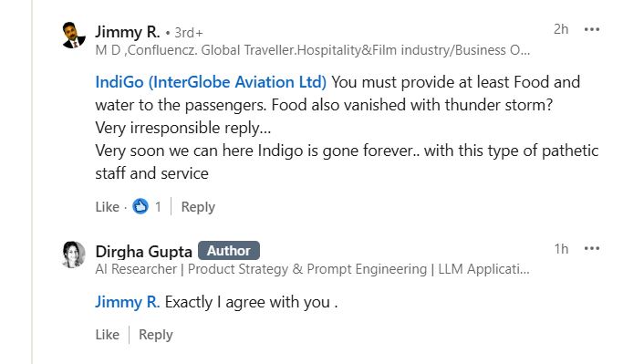Click the 3rd+ connection degree label
The height and width of the screenshot is (364, 623).
[x=189, y=33]
